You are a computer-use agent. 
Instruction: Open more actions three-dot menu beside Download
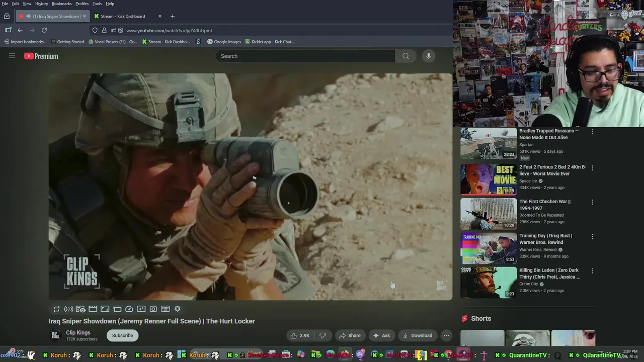[446, 335]
